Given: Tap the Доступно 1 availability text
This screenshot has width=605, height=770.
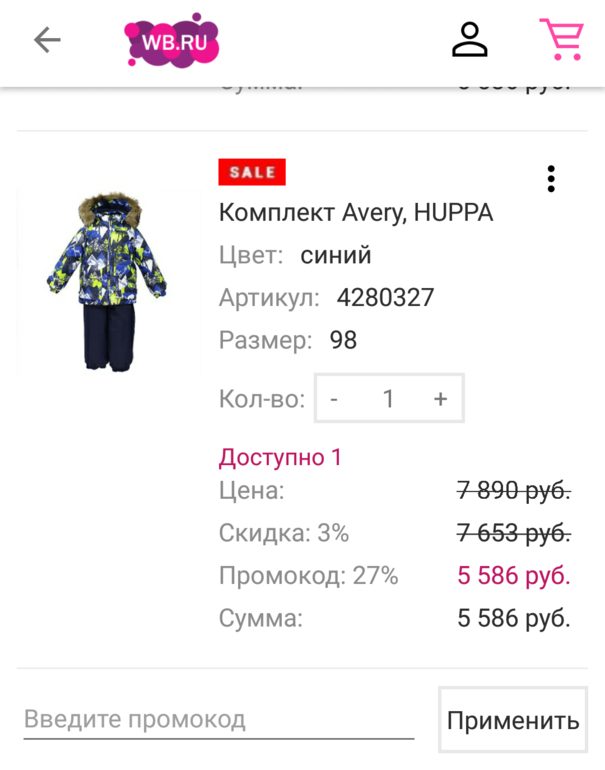Looking at the screenshot, I should click(x=280, y=457).
